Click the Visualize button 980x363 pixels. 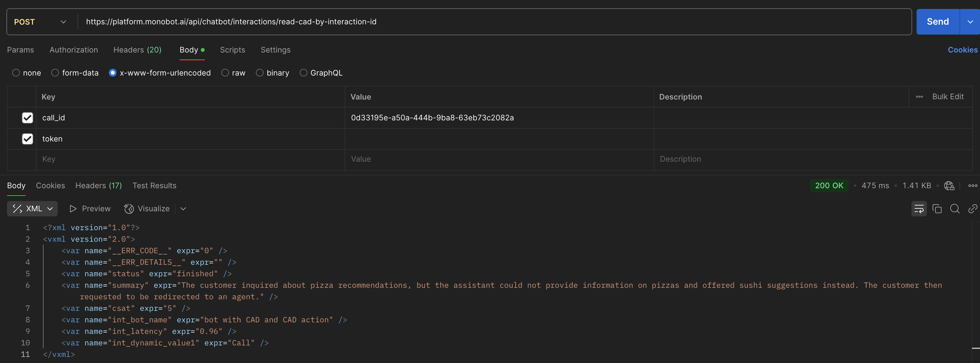[x=147, y=209]
